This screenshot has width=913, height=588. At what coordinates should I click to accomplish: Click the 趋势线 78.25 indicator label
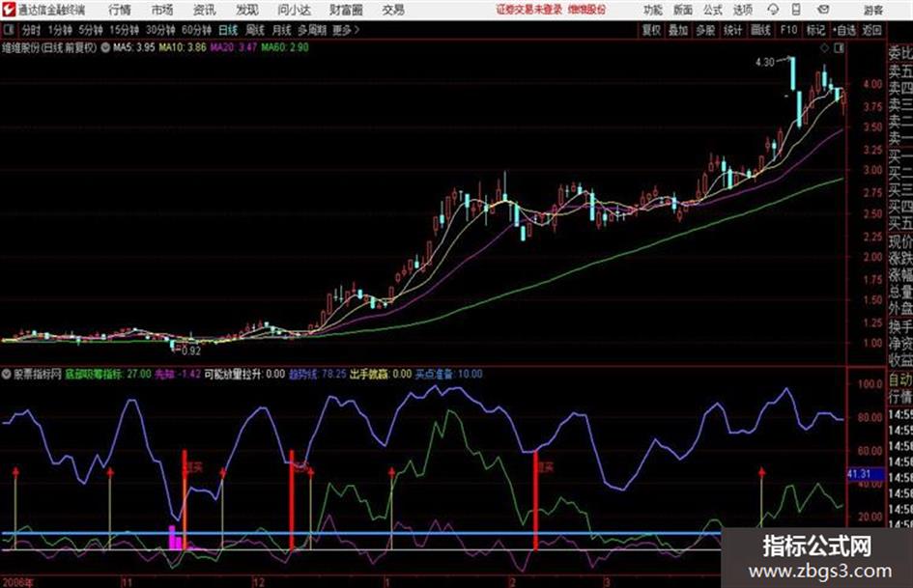coord(317,374)
